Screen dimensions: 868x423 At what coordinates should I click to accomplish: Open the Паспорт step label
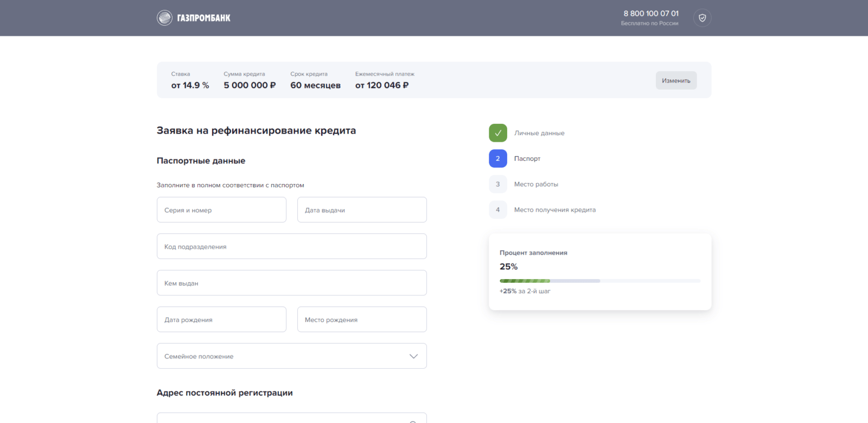click(x=527, y=159)
